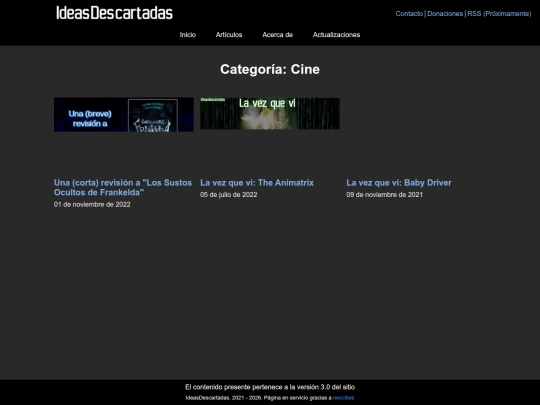Click the date '05 de julio de 2022'
540x405 pixels.
click(229, 195)
